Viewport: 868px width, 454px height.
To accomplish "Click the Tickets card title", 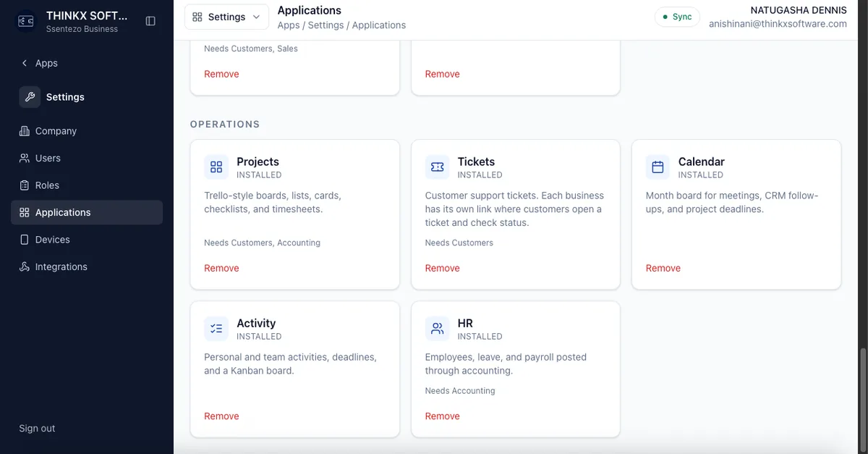I will [x=476, y=161].
